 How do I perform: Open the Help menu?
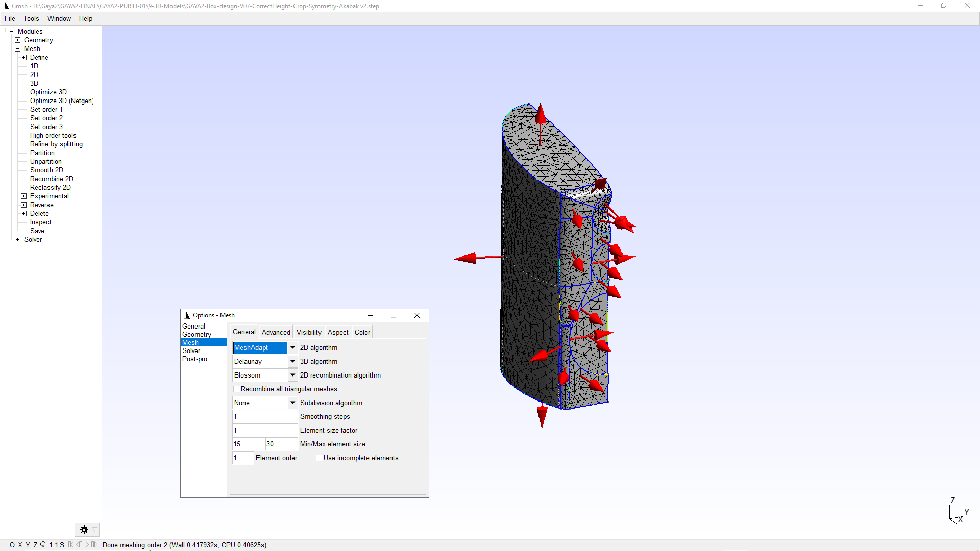86,18
